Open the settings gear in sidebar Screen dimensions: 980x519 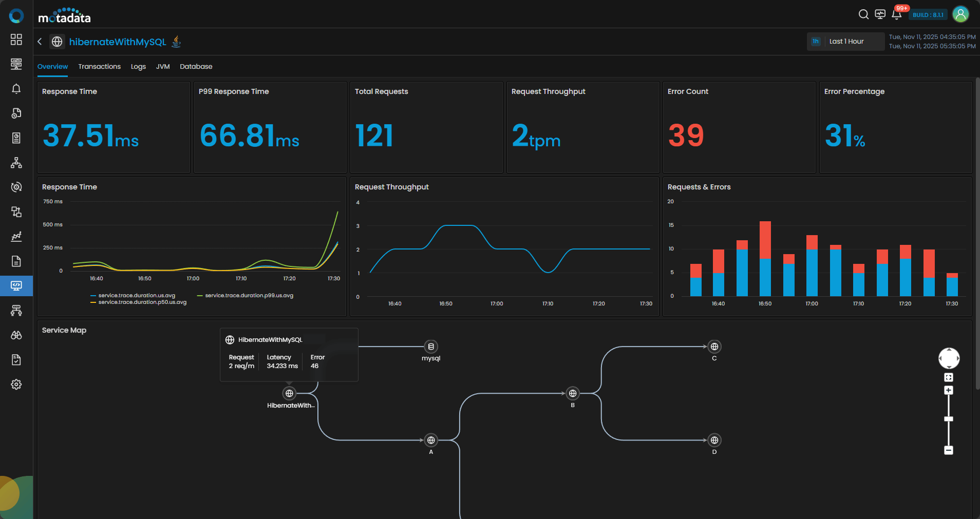coord(16,385)
